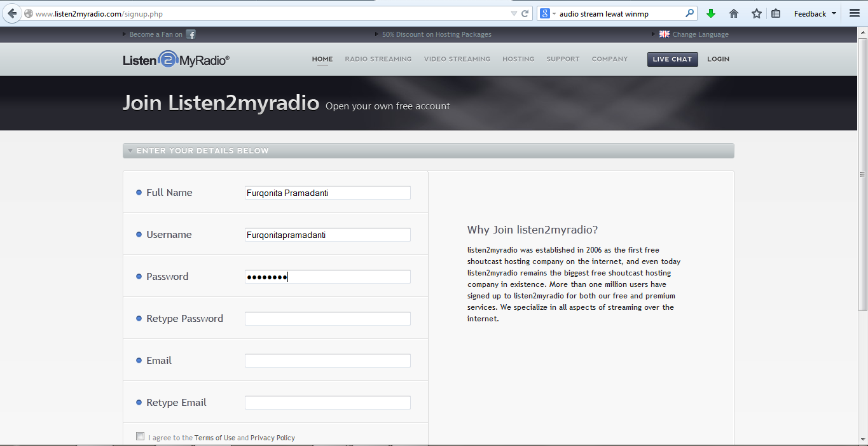
Task: Click the Facebook icon next to Become a Fan
Action: 191,34
